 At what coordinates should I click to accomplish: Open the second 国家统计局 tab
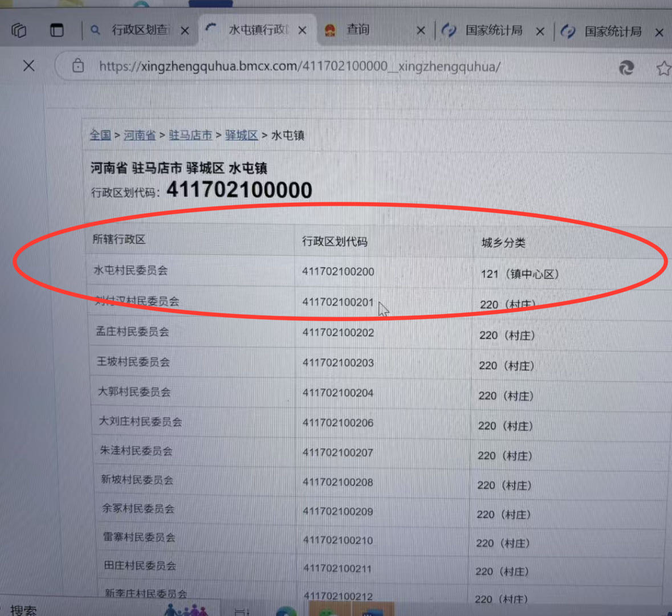tap(613, 31)
